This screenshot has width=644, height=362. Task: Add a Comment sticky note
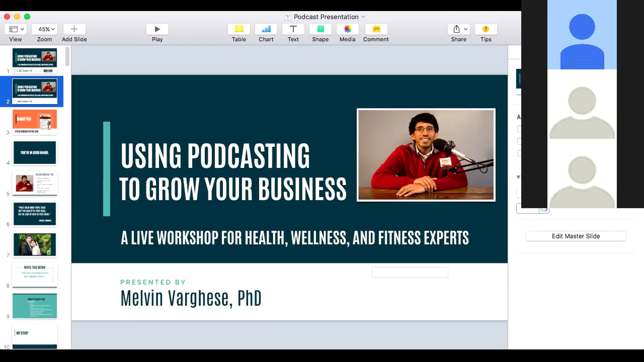[376, 29]
